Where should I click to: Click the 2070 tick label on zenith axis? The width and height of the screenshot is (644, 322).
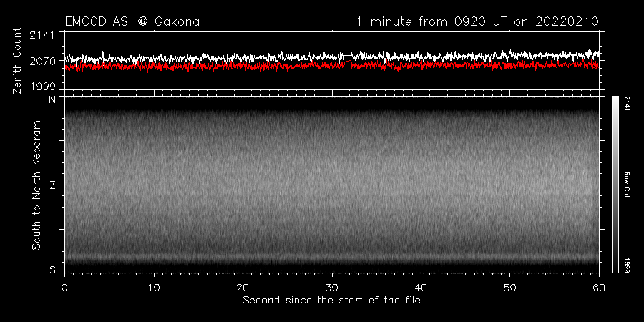click(42, 62)
